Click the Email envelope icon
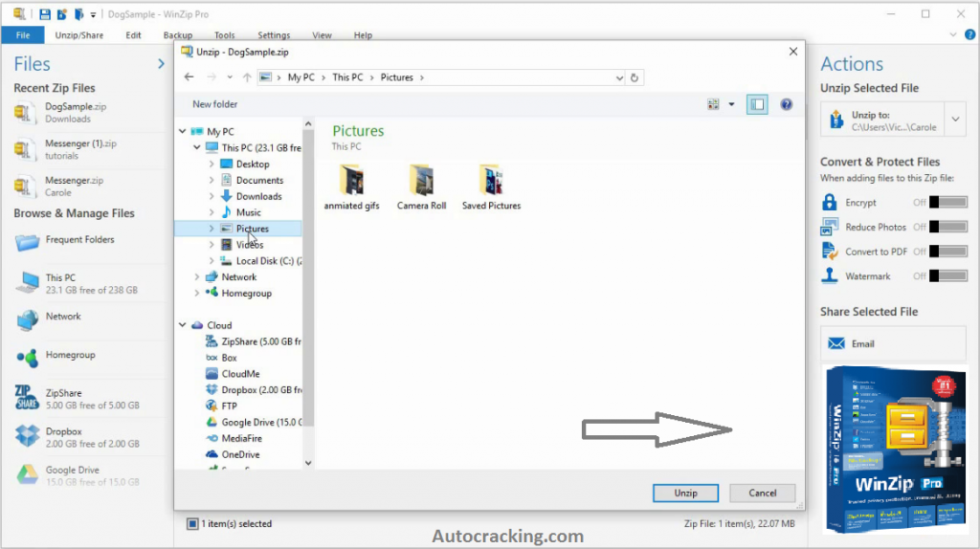The width and height of the screenshot is (980, 549). 835,343
